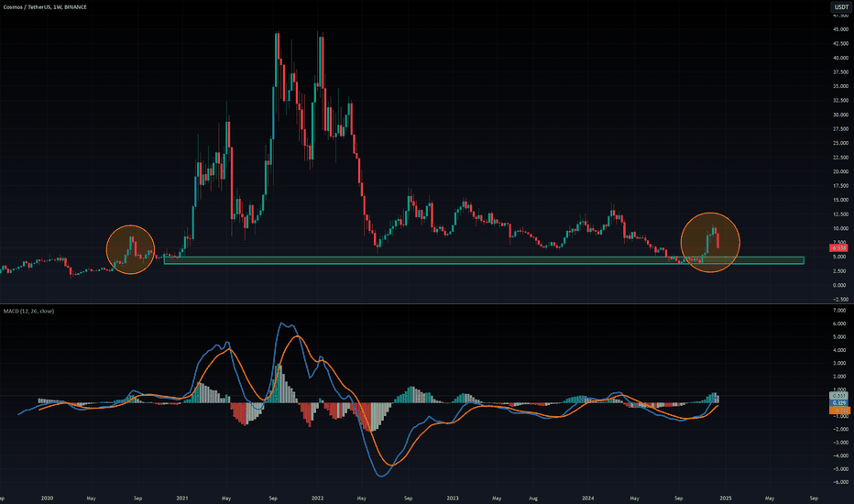Click the 20.000 price axis label

pyautogui.click(x=840, y=171)
